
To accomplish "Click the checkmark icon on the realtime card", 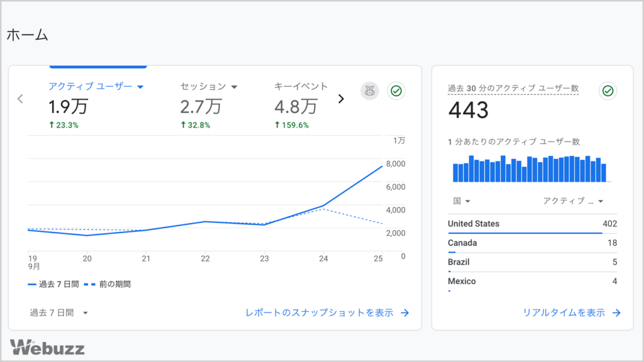I will coord(608,90).
